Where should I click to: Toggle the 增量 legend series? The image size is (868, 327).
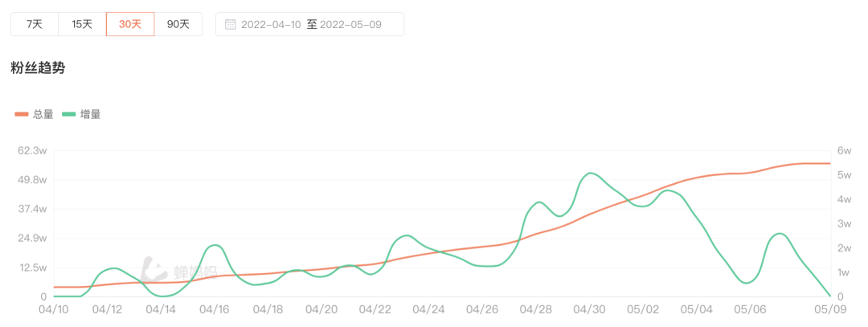[90, 114]
